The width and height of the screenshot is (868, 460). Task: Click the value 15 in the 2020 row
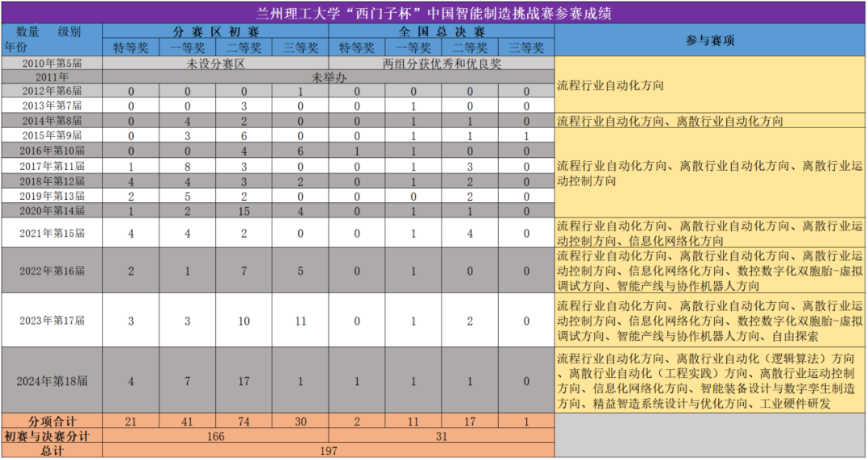pos(244,210)
